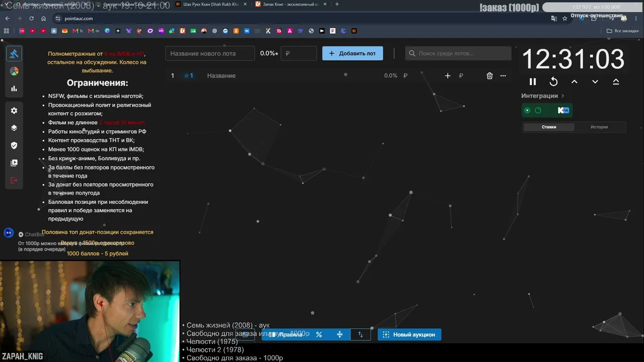Screen dimensions: 644x362
Task: Open a new browser tab
Action: coord(337,4)
